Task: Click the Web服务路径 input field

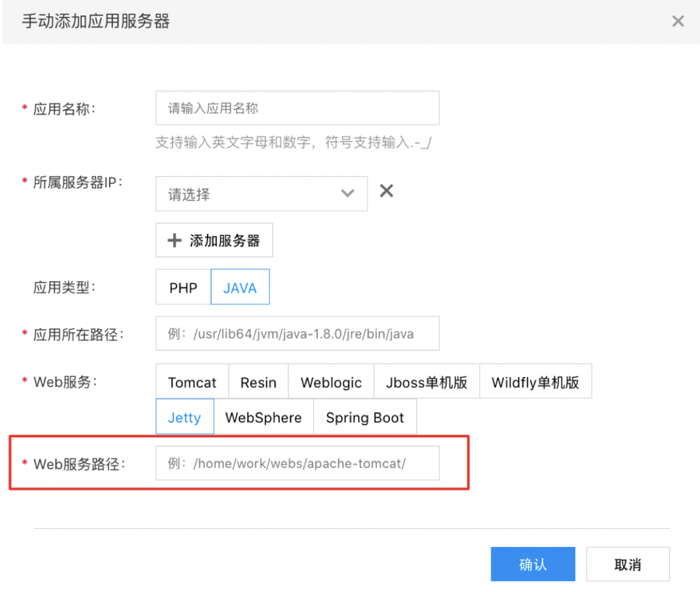Action: (297, 463)
